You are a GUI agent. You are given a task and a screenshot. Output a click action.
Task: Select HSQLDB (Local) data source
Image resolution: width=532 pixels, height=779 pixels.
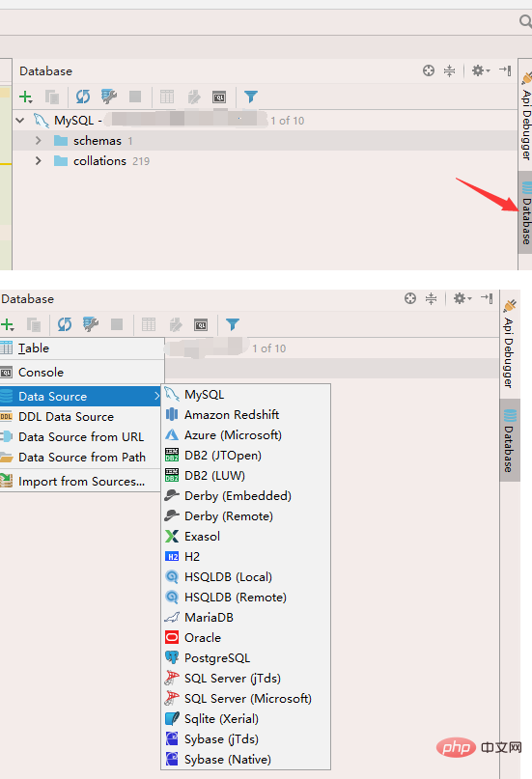coord(246,577)
